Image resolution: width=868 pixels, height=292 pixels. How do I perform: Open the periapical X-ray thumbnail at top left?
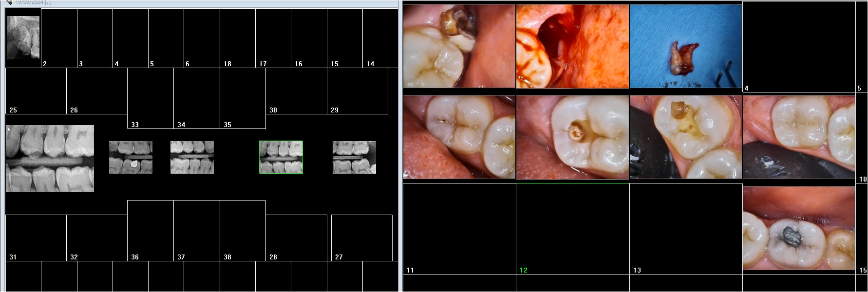[23, 37]
